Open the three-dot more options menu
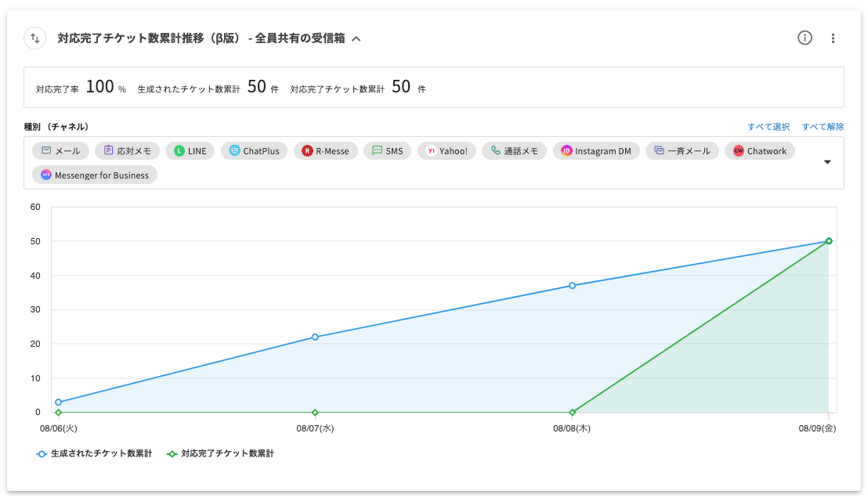The image size is (868, 498). pos(833,38)
